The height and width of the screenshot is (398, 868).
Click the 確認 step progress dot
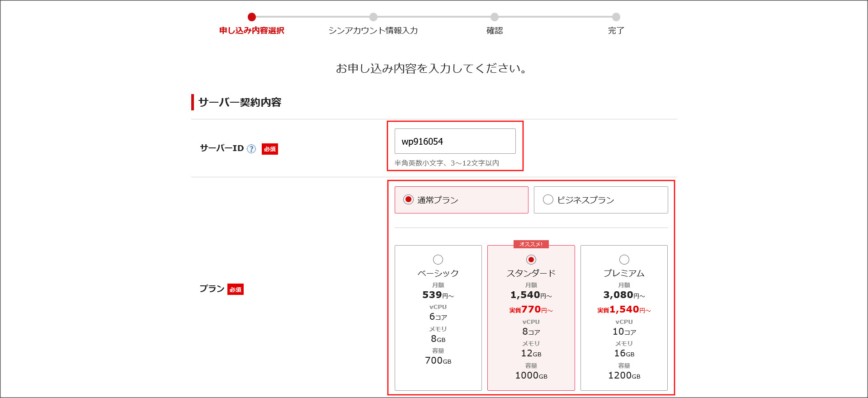point(495,17)
